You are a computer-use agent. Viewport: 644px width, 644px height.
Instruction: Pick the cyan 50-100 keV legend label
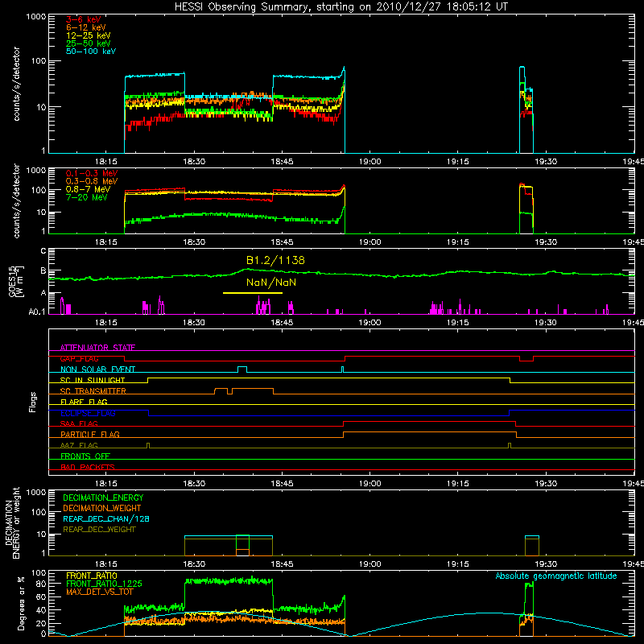(x=90, y=52)
